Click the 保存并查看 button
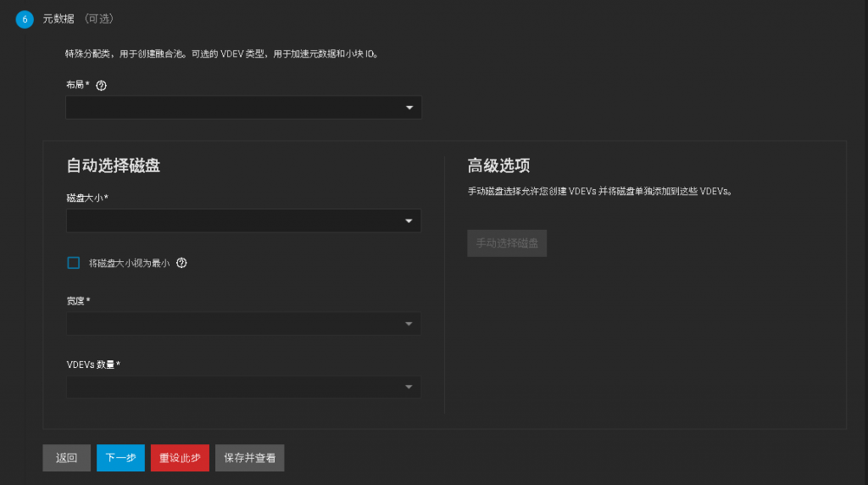 [x=249, y=458]
